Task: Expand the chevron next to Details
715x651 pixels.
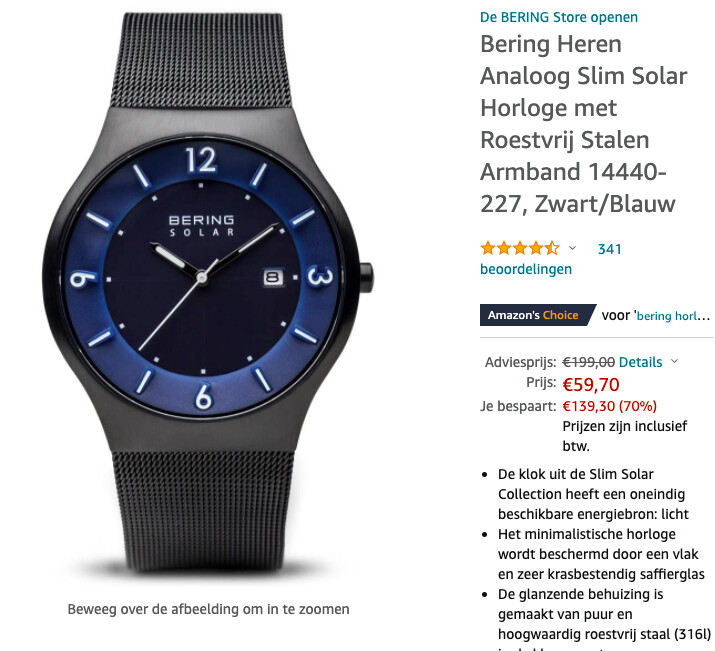Action: tap(674, 362)
